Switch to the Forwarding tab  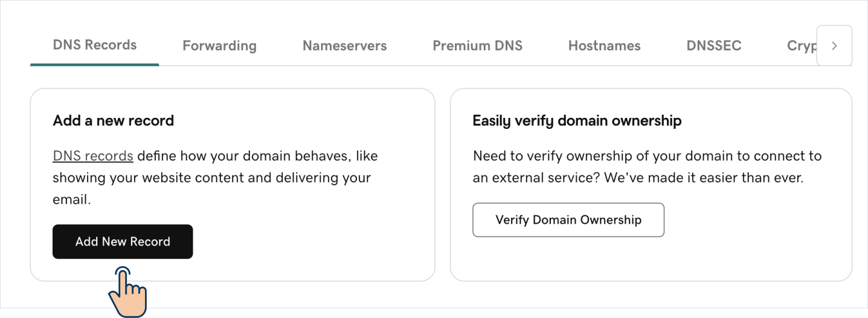tap(219, 45)
